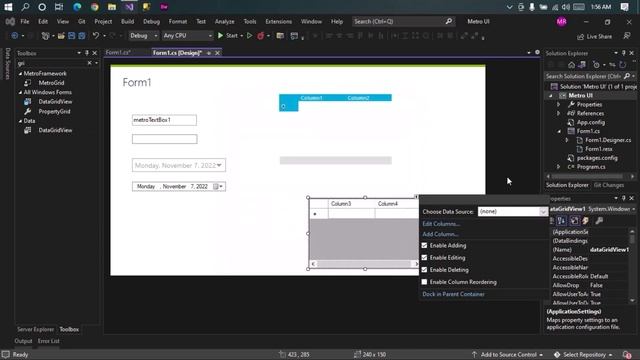Click the Live Share button
The image size is (640, 360).
pyautogui.click(x=594, y=36)
